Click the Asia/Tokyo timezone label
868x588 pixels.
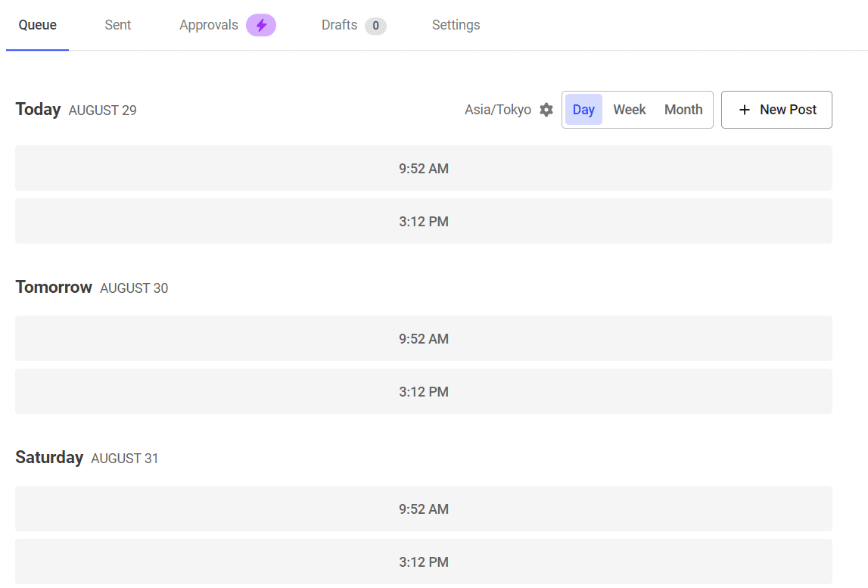pos(498,110)
